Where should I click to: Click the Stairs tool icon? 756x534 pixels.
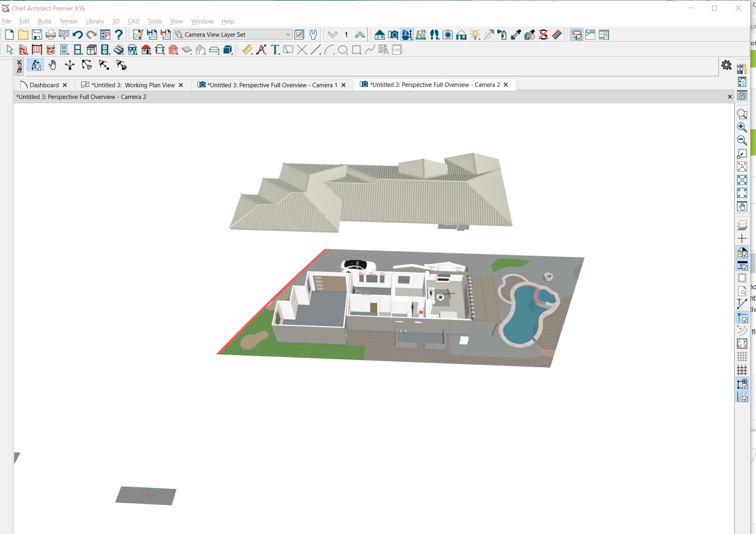(118, 50)
